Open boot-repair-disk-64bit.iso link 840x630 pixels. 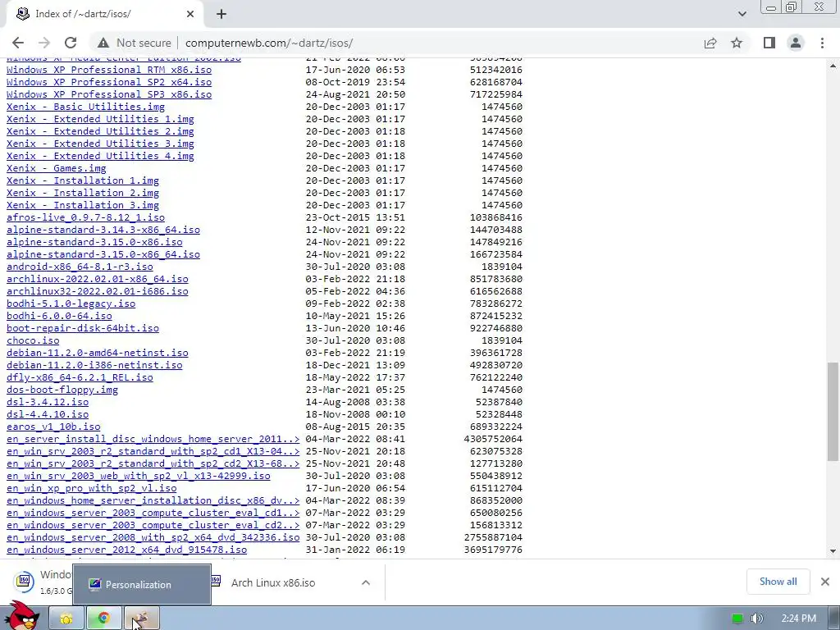(83, 328)
